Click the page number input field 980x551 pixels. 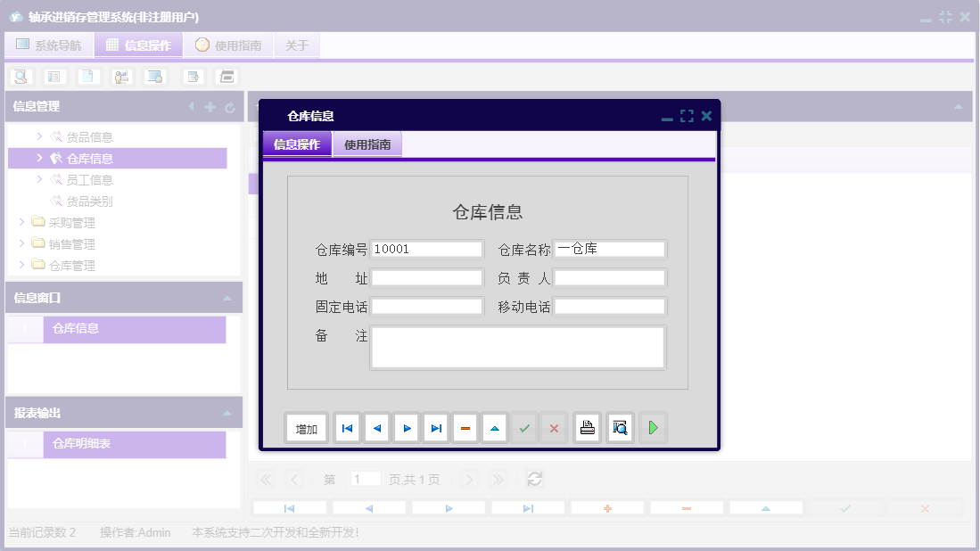[x=365, y=479]
